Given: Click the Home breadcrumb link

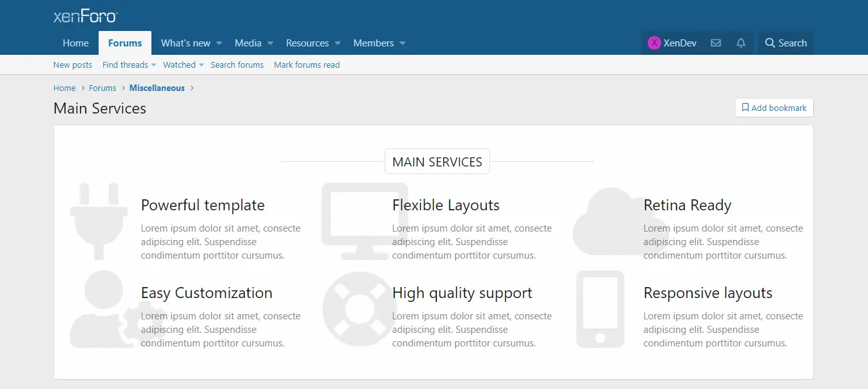Looking at the screenshot, I should coord(64,88).
